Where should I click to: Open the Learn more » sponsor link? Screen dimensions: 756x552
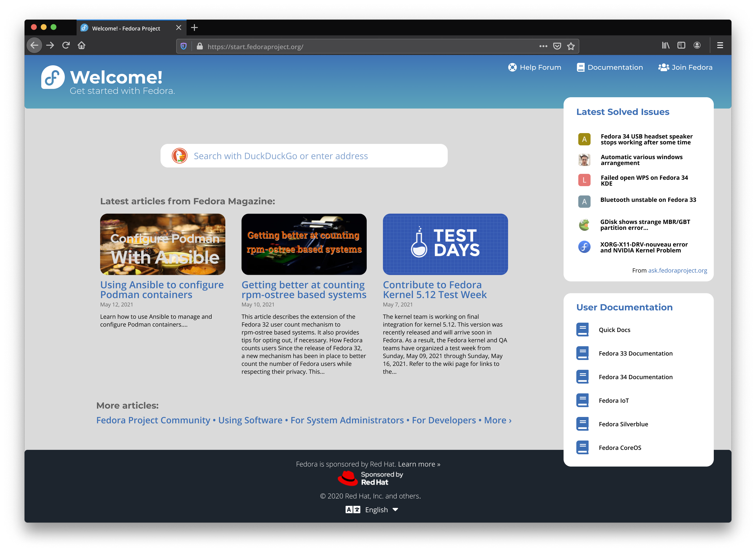point(419,464)
